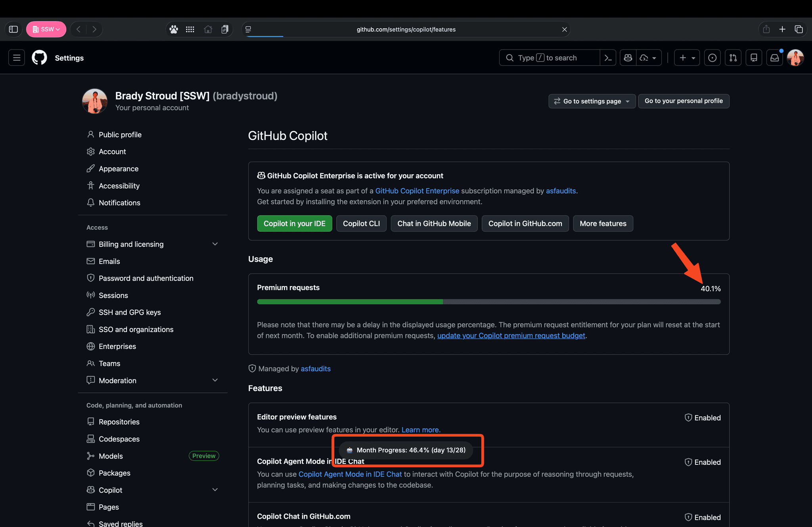
Task: Open the Copilot premium request budget link
Action: click(511, 335)
